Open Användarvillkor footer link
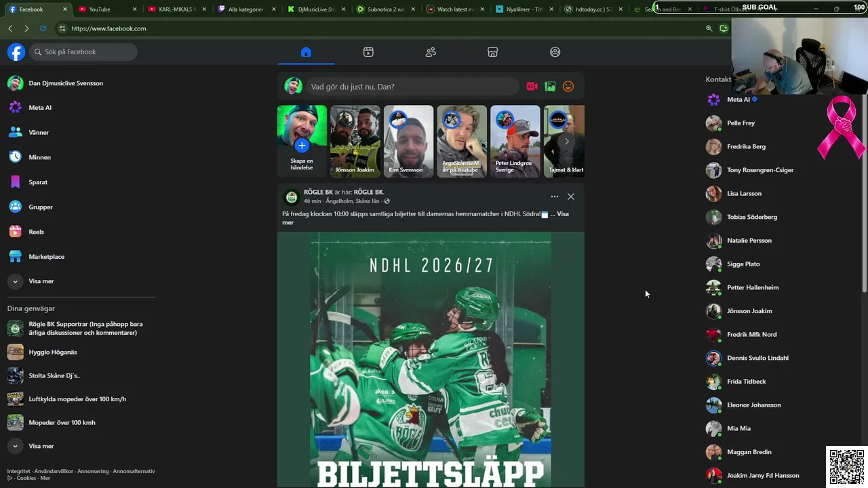This screenshot has height=488, width=868. click(54, 471)
